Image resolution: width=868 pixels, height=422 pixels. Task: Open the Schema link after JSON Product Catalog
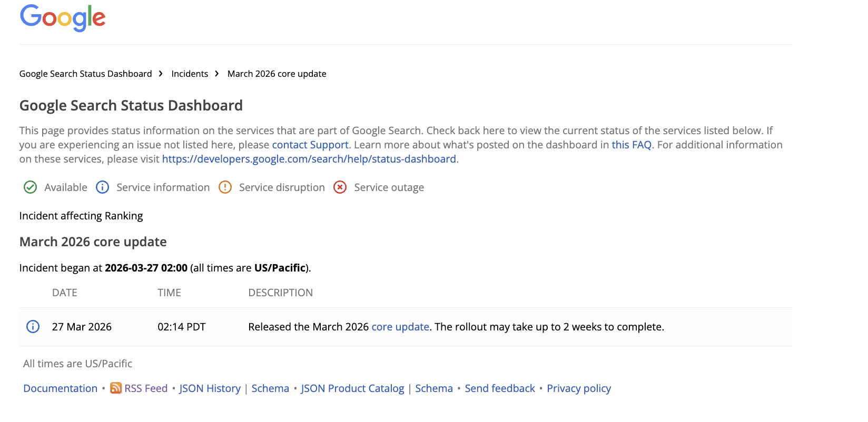point(434,388)
